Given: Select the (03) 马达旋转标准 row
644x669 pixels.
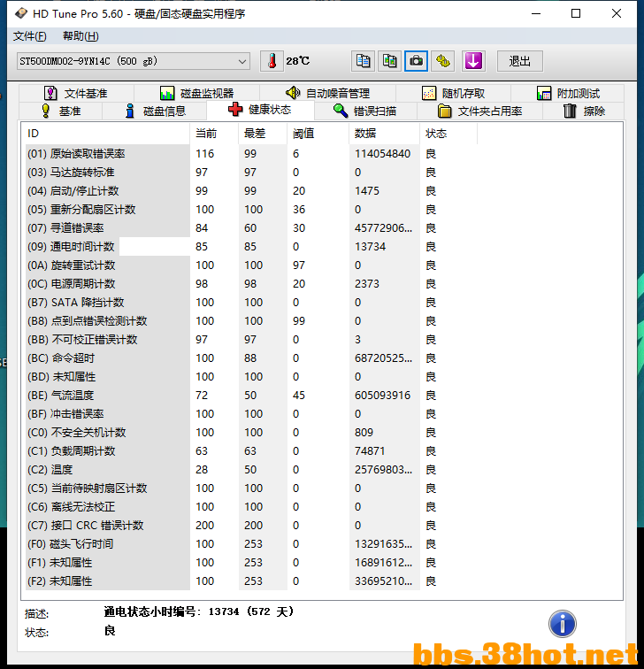Looking at the screenshot, I should 251,173.
